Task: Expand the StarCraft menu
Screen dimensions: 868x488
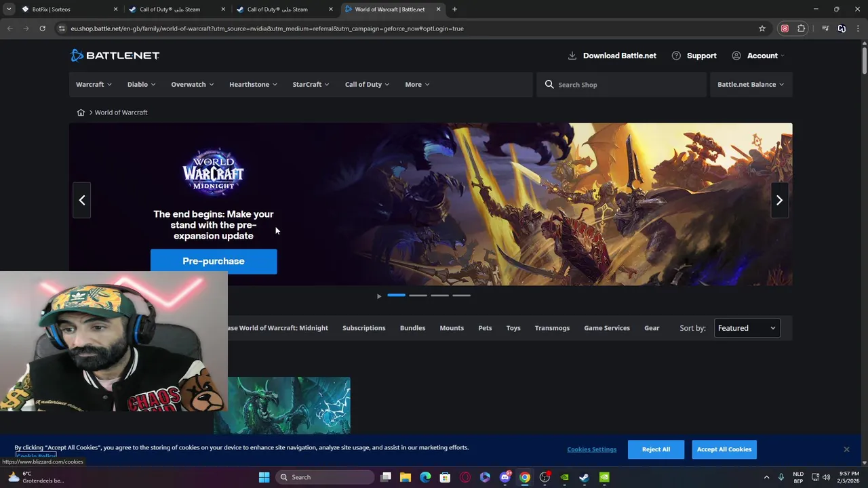Action: click(311, 85)
